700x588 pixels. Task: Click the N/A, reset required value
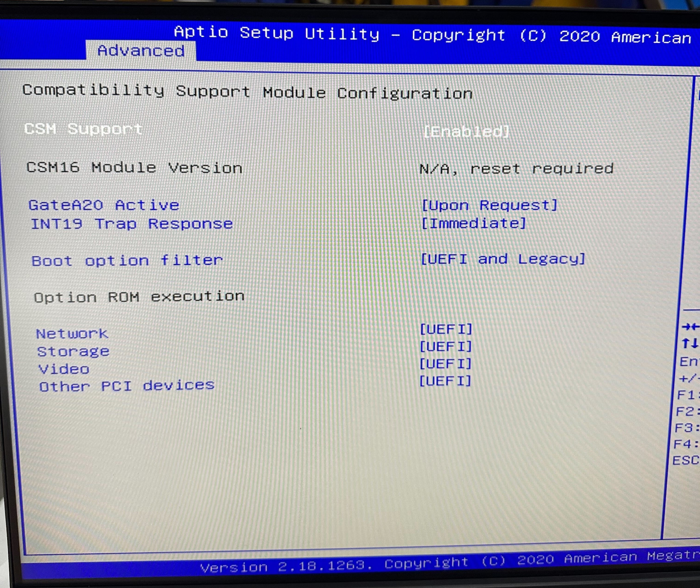click(x=517, y=169)
